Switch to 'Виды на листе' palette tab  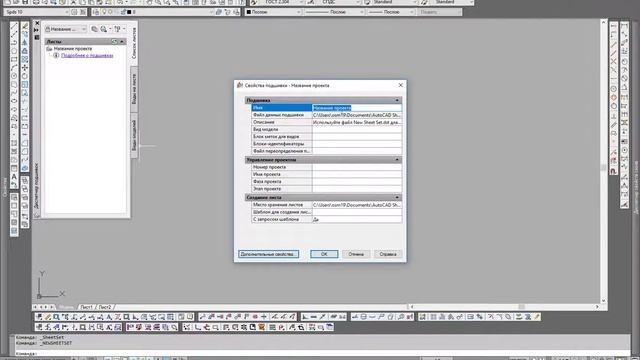click(134, 89)
